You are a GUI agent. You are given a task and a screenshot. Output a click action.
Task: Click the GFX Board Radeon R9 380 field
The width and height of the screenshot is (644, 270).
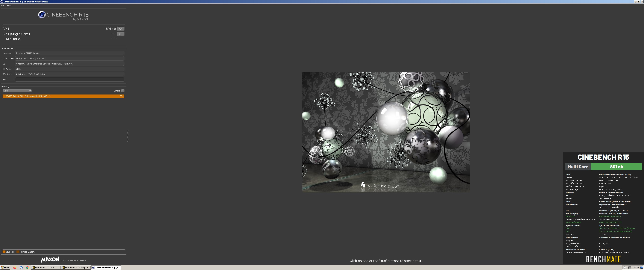click(x=69, y=74)
